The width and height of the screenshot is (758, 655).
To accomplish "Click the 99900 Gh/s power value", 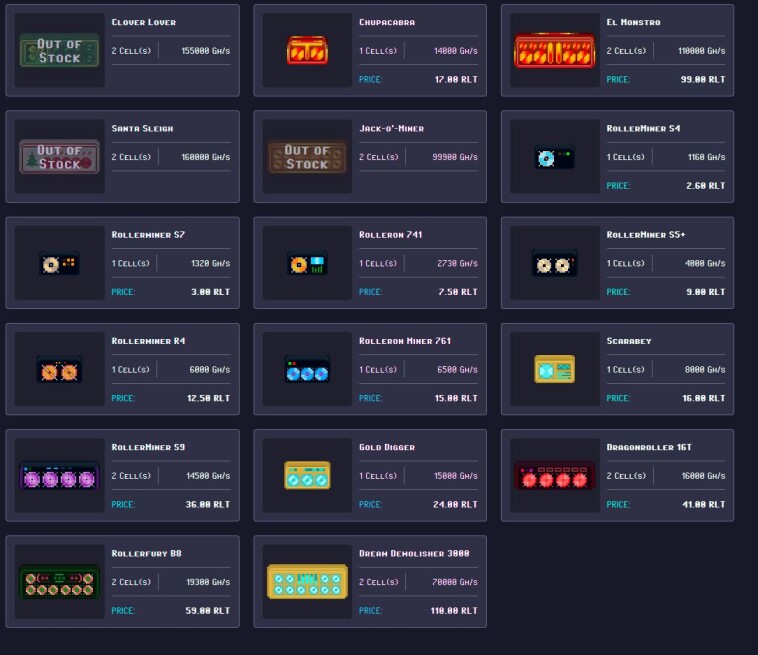I will [455, 158].
